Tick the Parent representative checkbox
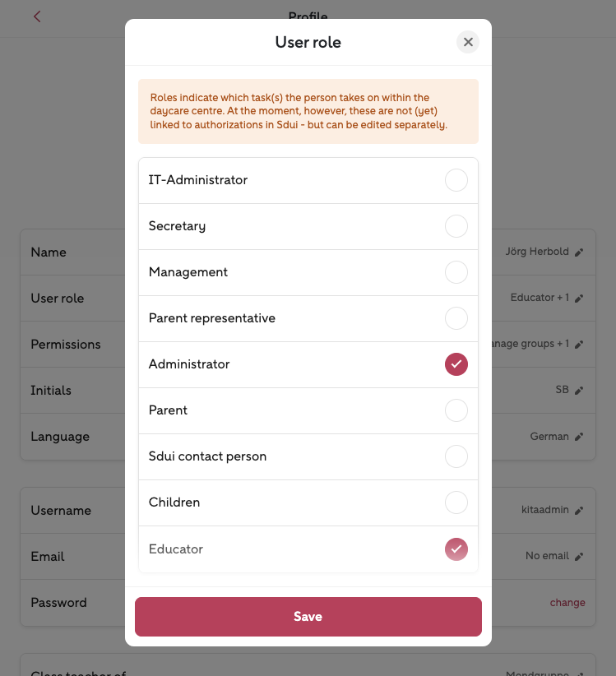616x676 pixels. click(456, 318)
